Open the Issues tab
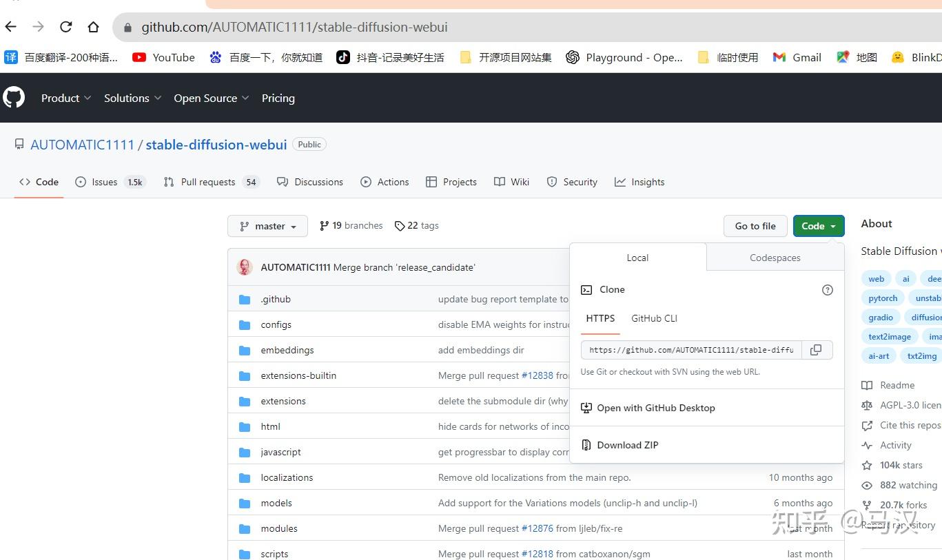Viewport: 942px width, 560px height. coord(105,182)
